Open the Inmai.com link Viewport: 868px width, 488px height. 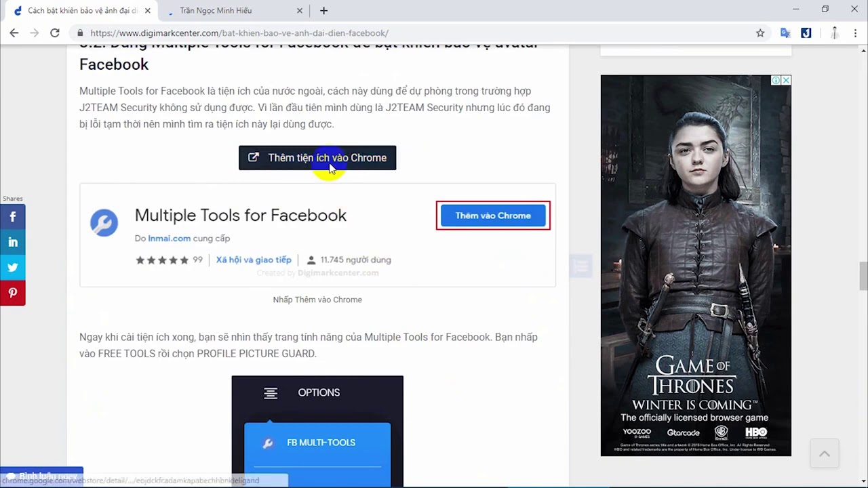169,238
